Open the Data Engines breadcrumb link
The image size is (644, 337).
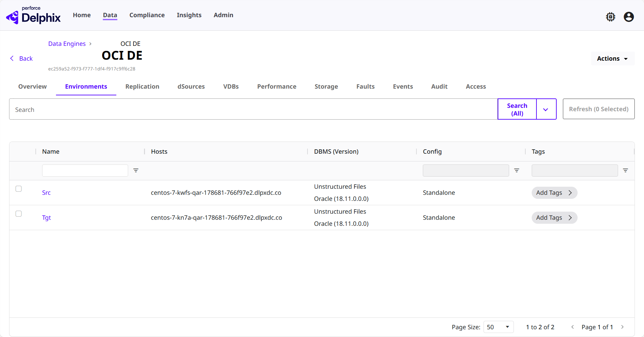pos(67,44)
